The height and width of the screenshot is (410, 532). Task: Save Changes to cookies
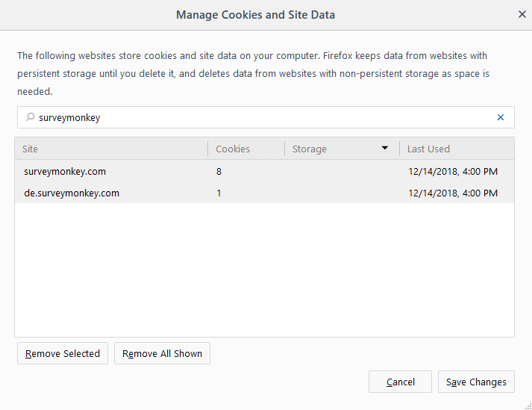[476, 382]
